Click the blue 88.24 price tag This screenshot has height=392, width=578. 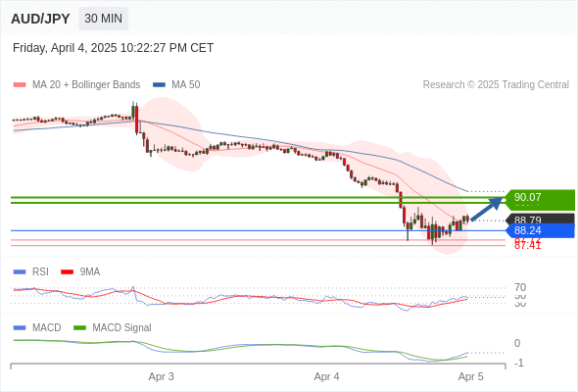click(x=540, y=231)
